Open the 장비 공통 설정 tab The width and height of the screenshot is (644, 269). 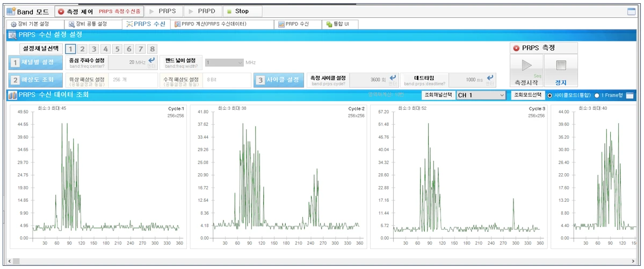93,24
